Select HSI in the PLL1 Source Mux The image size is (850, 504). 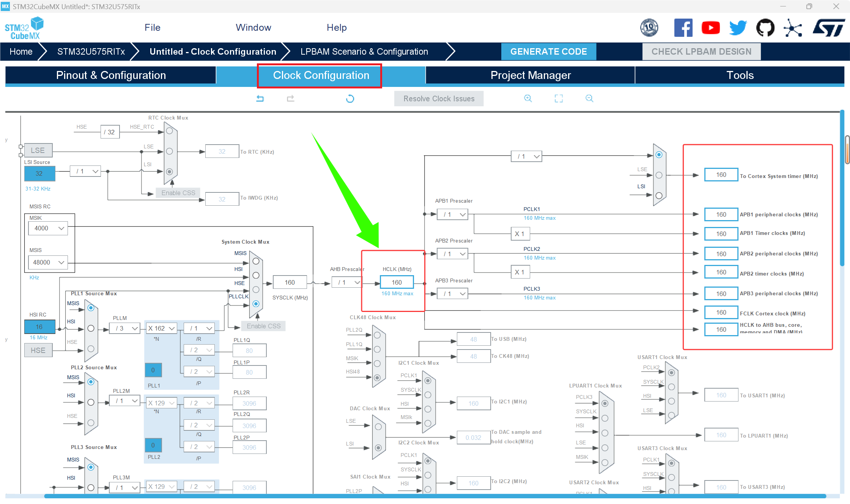tap(91, 328)
